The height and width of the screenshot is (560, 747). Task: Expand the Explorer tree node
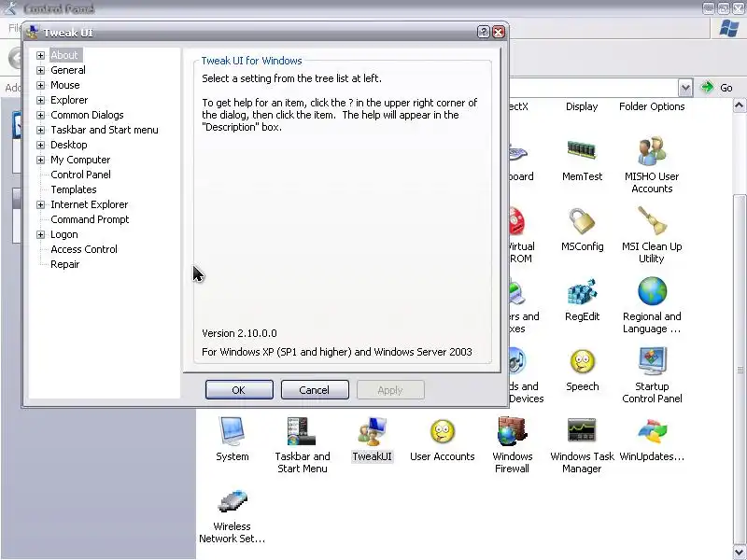pyautogui.click(x=40, y=100)
